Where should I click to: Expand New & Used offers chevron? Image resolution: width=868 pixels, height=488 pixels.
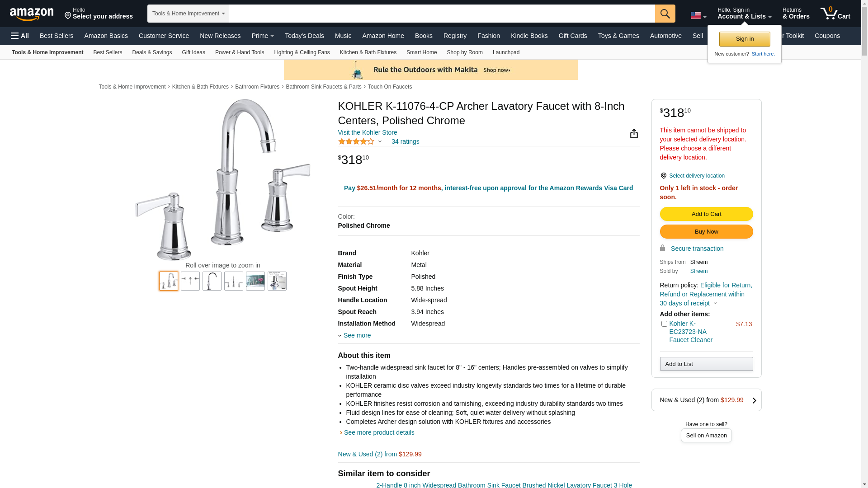[754, 400]
